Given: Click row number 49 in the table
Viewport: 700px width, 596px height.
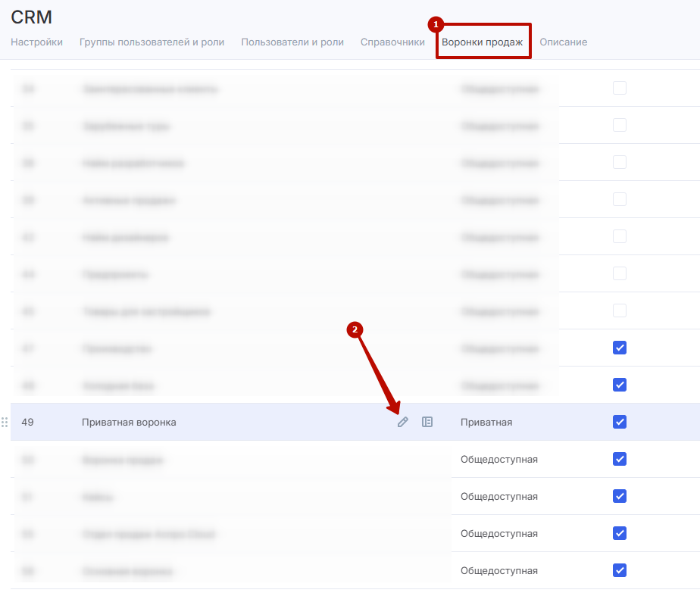Looking at the screenshot, I should pyautogui.click(x=27, y=422).
